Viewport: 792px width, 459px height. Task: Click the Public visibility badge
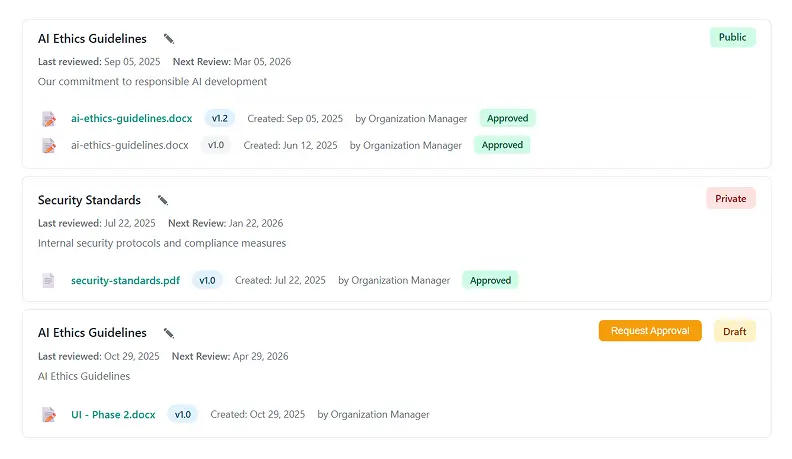coord(732,38)
